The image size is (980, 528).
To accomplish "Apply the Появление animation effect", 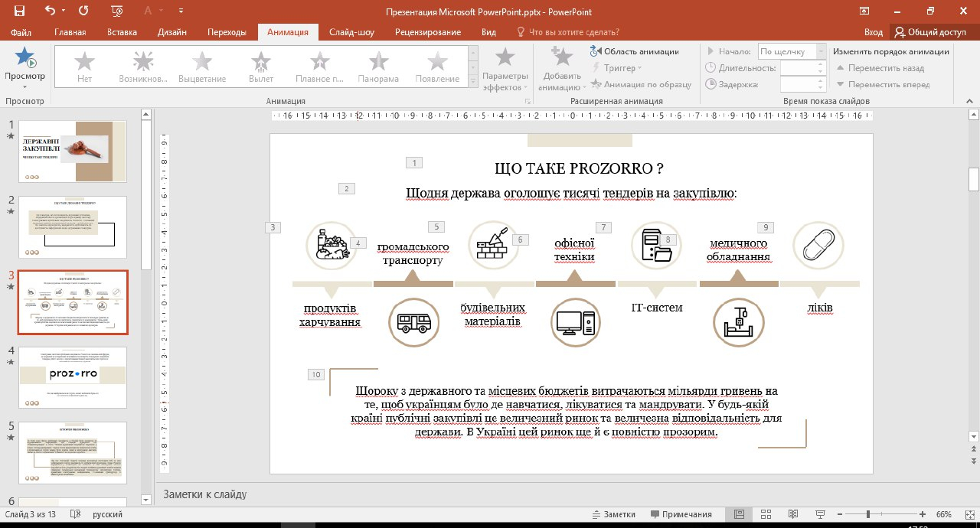I will 437,67.
